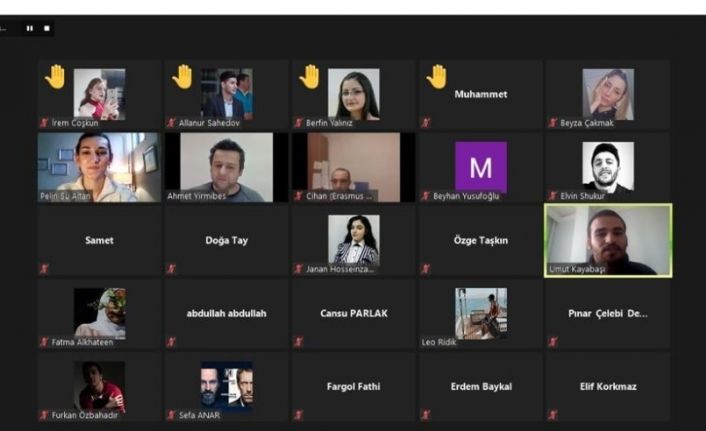Click muted mic icon beside Sefa ANAR
The image size is (706, 431).
coord(171,415)
